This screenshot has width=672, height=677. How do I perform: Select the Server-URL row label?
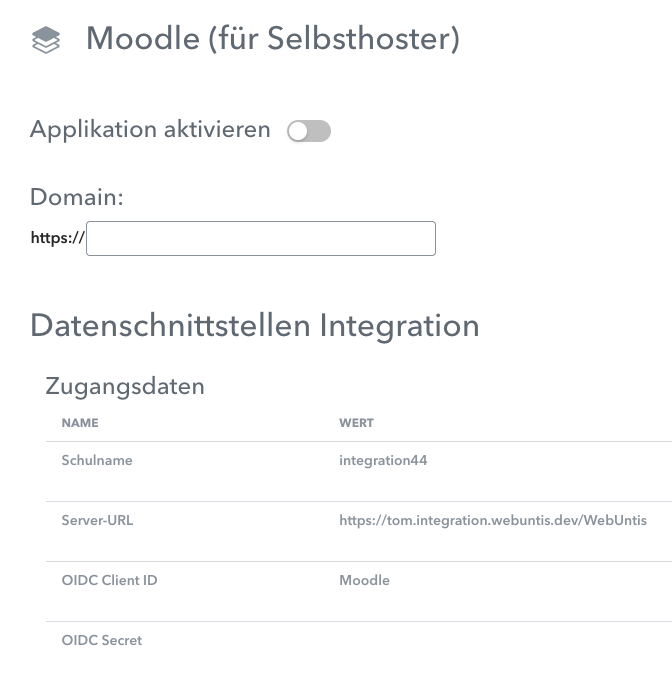[97, 521]
